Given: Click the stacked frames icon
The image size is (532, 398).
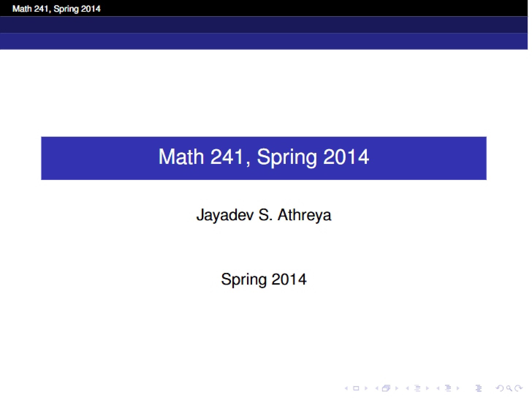Looking at the screenshot, I should point(386,388).
